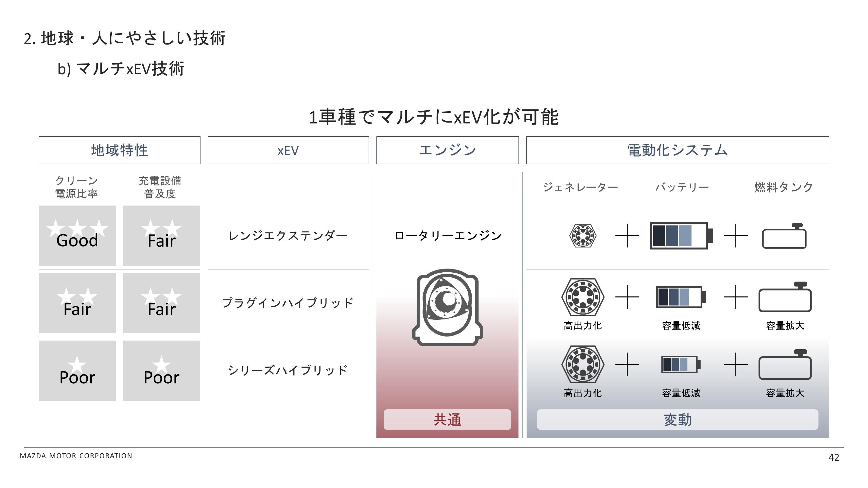Image resolution: width=868 pixels, height=488 pixels.
Task: Click the red 共通 label button
Action: tap(447, 420)
